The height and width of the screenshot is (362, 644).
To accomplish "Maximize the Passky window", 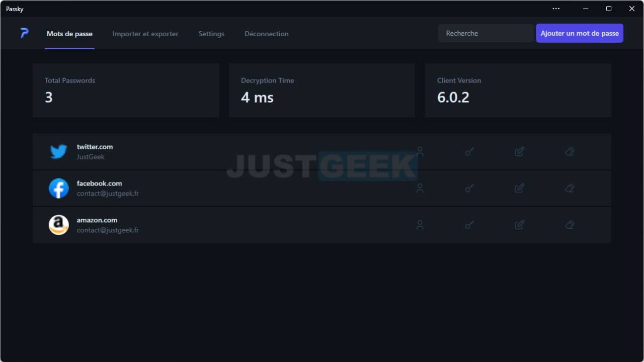I will (x=609, y=9).
